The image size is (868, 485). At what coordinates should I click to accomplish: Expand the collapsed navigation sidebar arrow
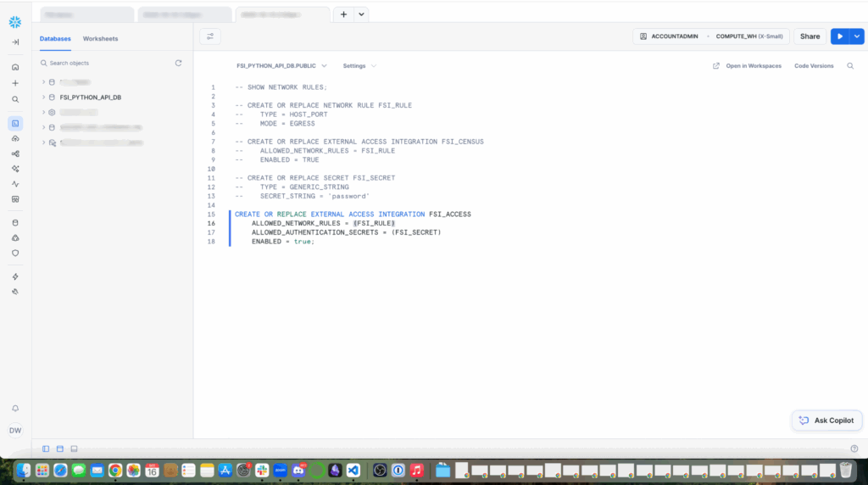pyautogui.click(x=15, y=42)
